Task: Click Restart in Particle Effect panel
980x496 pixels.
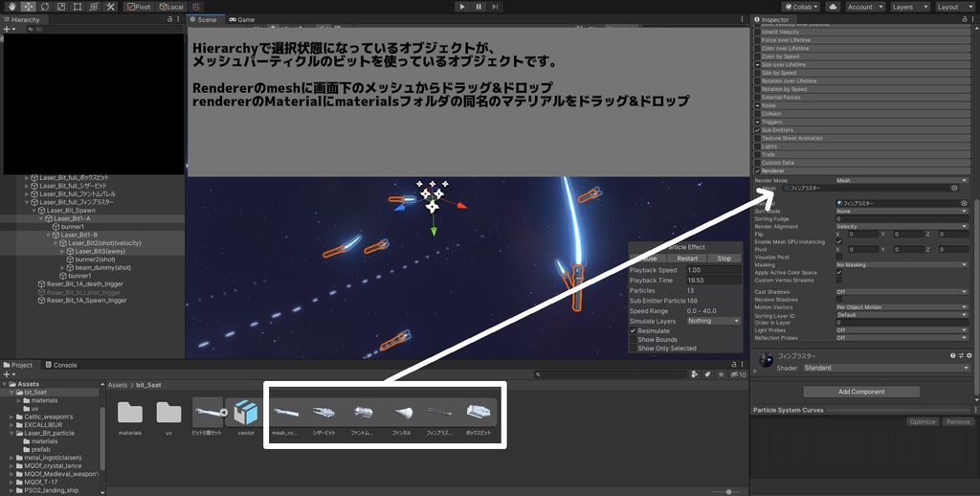Action: coord(687,259)
